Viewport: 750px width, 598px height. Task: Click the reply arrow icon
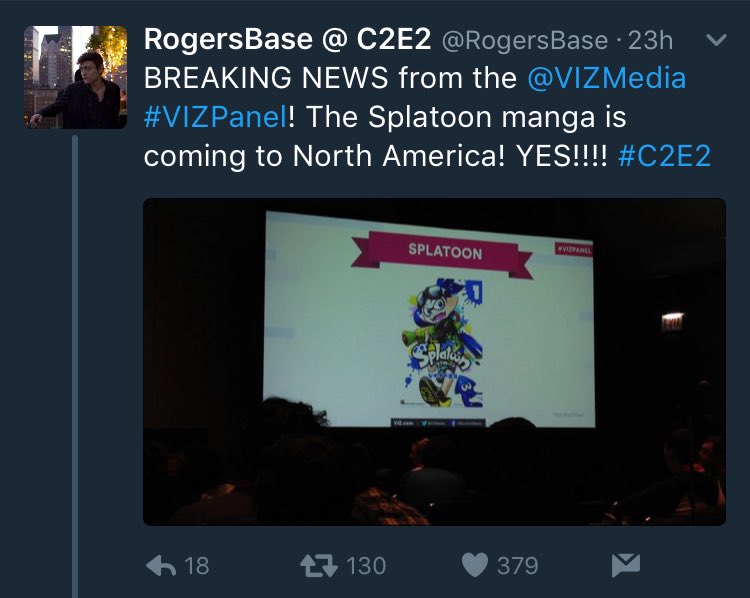161,565
